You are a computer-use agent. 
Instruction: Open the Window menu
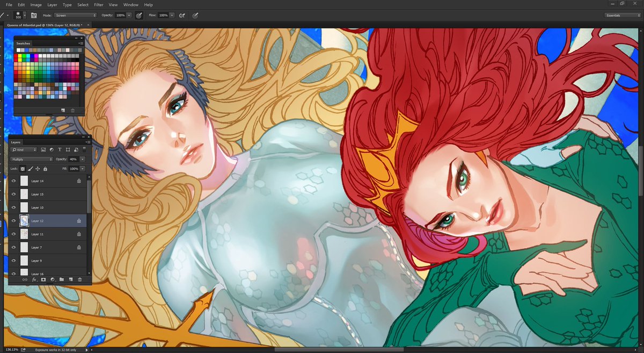point(131,5)
